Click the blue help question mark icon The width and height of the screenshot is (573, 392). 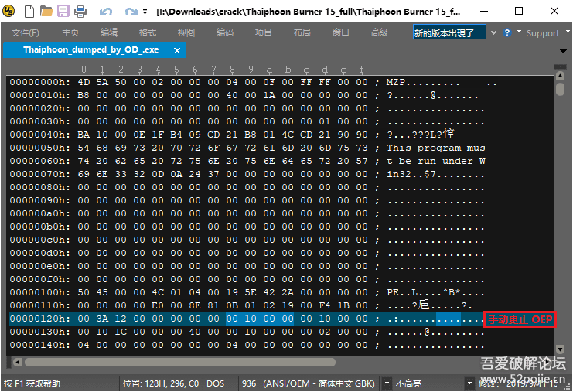[x=507, y=32]
